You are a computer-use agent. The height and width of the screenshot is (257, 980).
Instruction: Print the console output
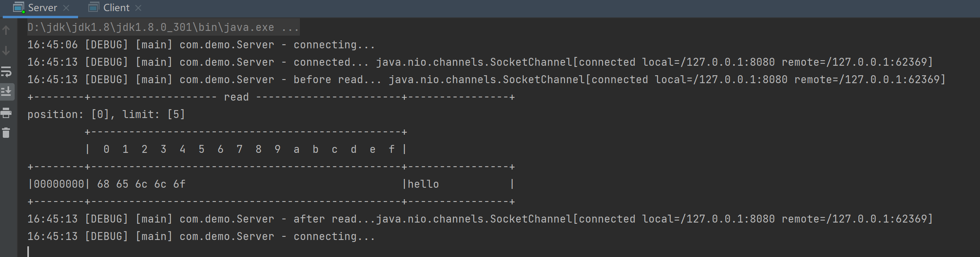point(6,113)
